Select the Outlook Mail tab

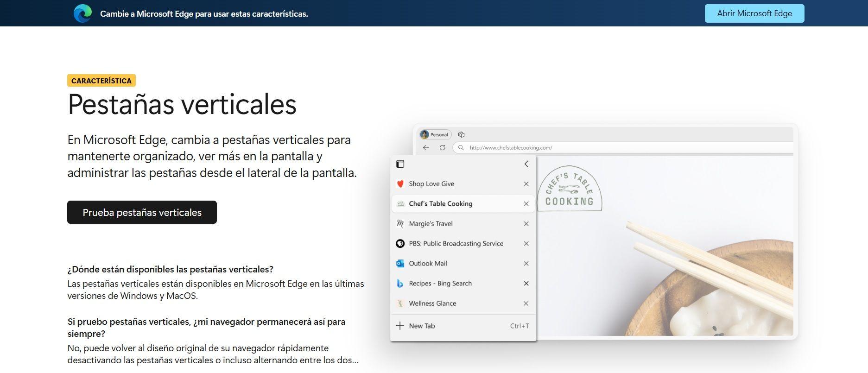coord(463,264)
